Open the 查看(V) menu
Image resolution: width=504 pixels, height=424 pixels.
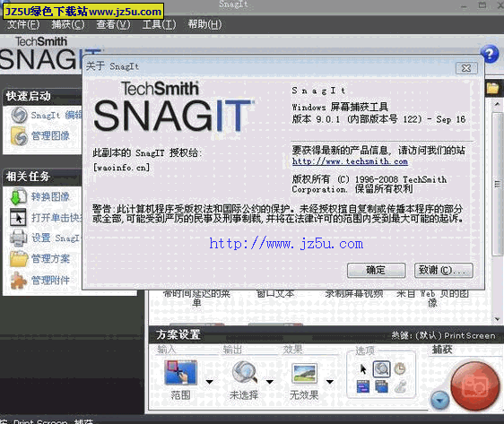[113, 24]
